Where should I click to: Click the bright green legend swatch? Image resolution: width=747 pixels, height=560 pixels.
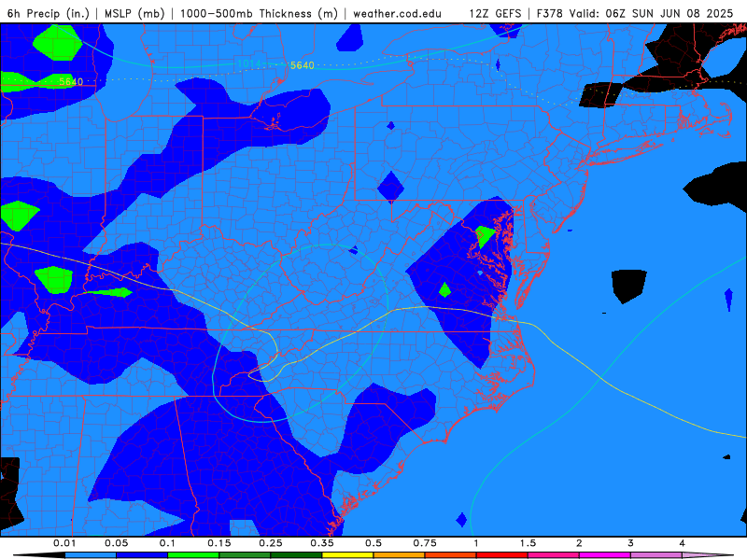193,555
